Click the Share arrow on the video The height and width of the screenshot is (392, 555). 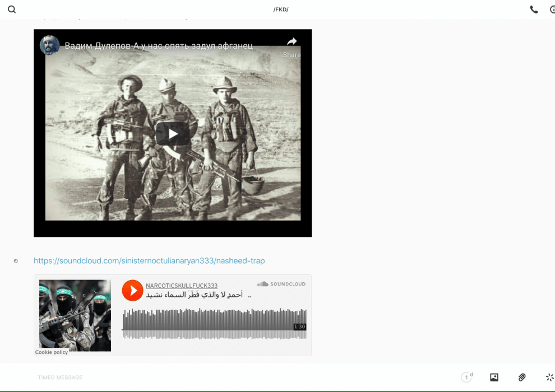292,46
